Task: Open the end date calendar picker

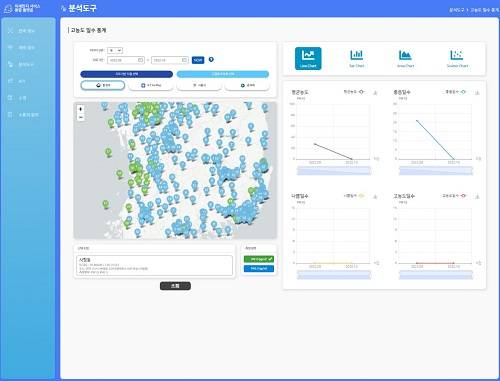Action: [x=184, y=60]
